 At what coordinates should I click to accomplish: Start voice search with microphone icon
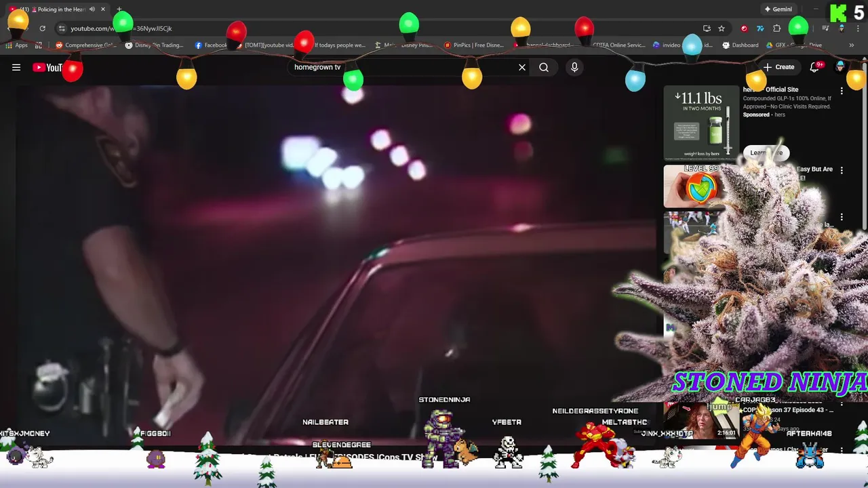point(574,67)
